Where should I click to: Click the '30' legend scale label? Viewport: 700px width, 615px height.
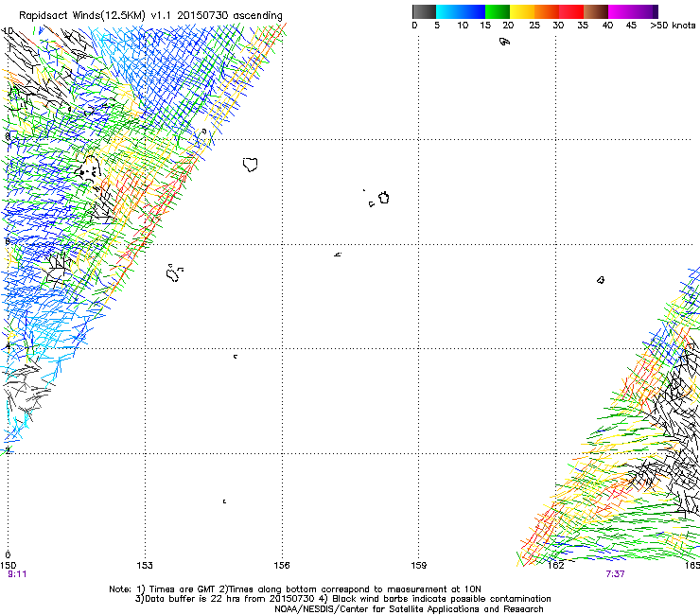point(558,26)
